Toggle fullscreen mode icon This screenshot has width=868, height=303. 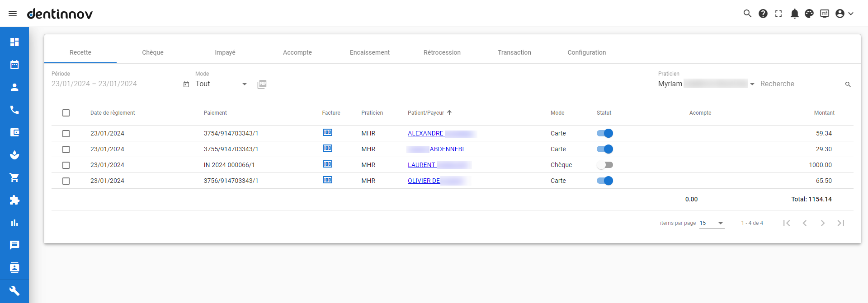coord(778,14)
